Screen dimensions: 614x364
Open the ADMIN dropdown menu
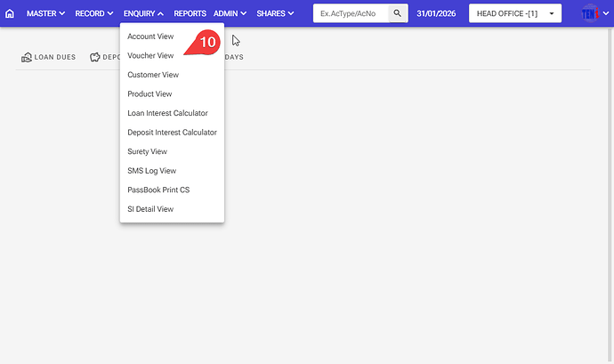click(x=230, y=14)
